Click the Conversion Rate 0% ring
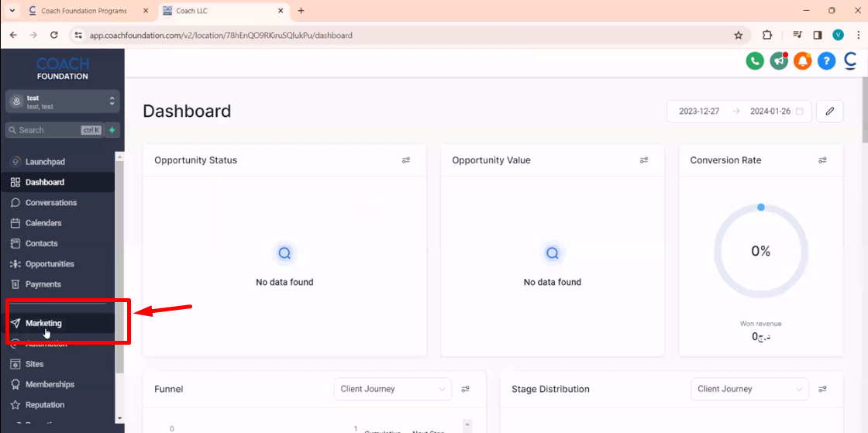 [x=760, y=251]
